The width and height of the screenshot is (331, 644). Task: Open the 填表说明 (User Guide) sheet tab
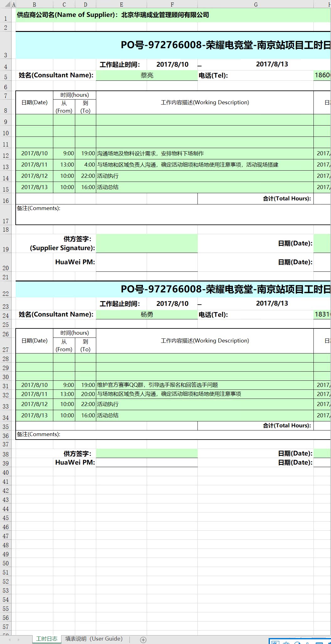tap(94, 639)
